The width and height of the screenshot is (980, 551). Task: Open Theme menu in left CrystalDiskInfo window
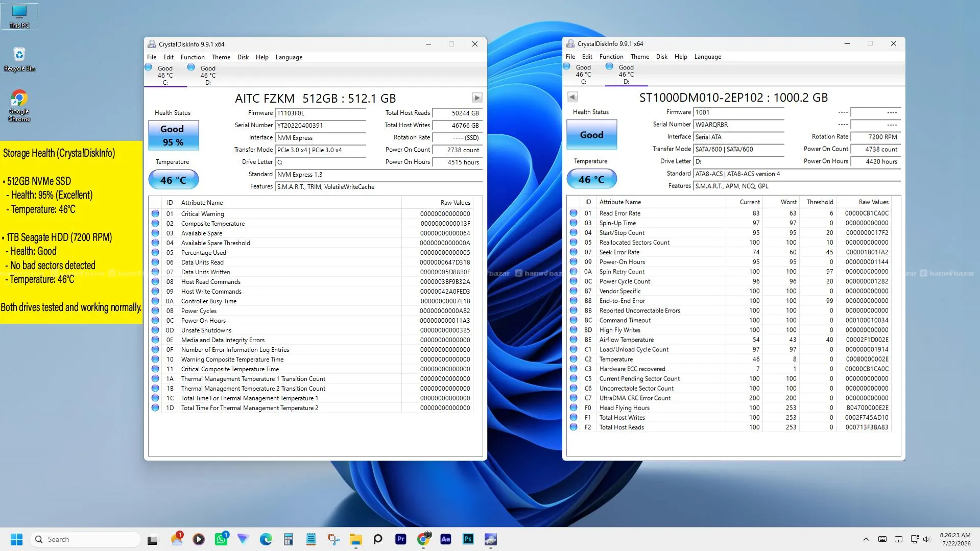[x=221, y=57]
